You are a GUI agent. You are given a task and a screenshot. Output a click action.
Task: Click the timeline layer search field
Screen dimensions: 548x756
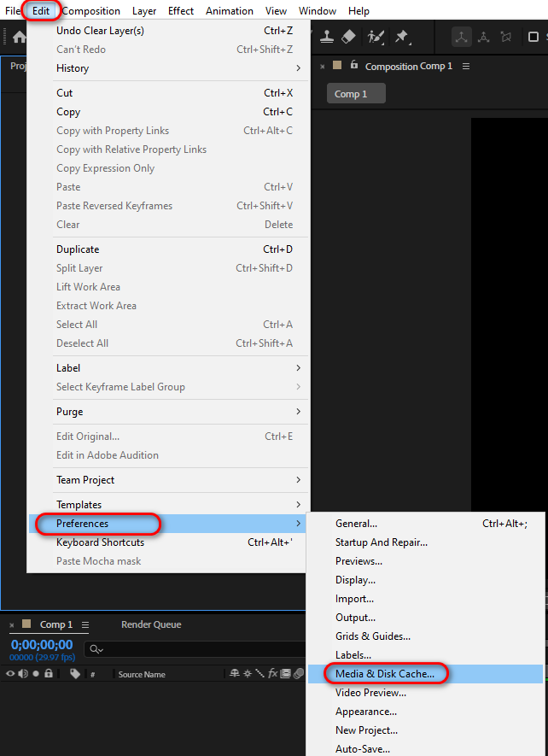195,649
